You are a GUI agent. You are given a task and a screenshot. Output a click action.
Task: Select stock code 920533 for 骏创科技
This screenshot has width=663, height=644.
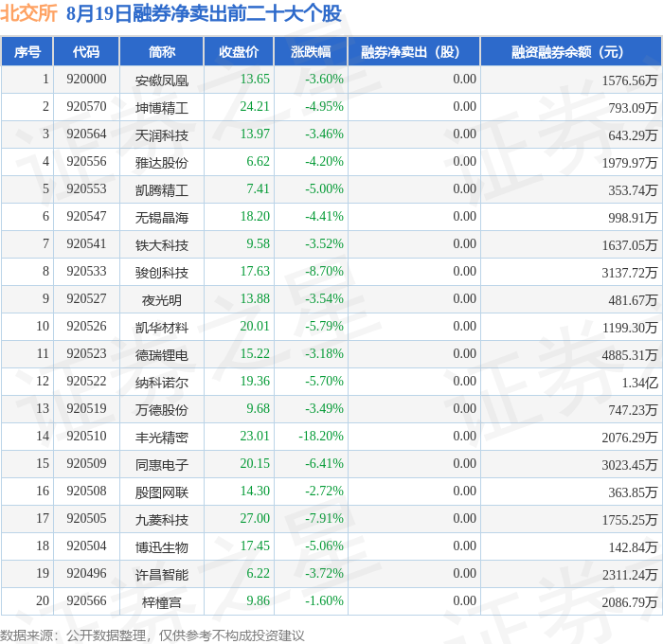[86, 271]
